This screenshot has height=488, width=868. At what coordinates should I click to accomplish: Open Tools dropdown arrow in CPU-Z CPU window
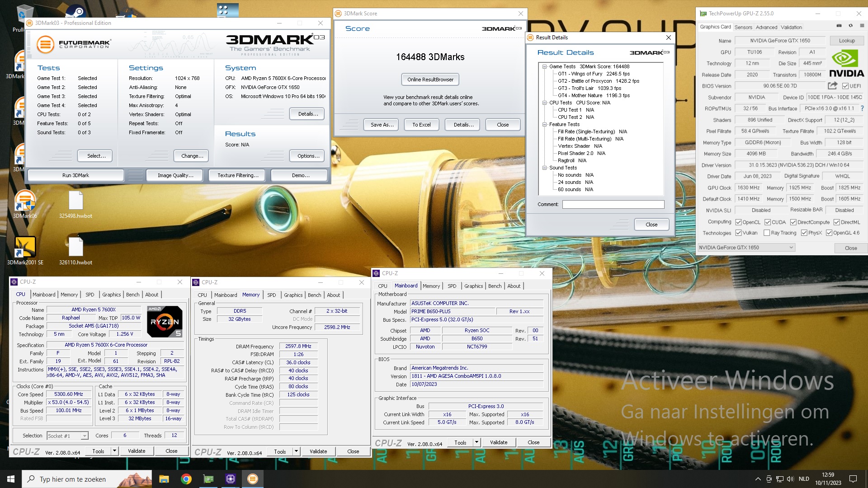click(x=115, y=451)
